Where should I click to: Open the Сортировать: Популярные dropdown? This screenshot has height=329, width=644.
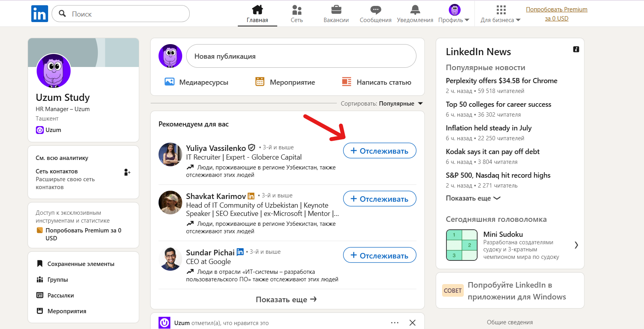point(382,104)
